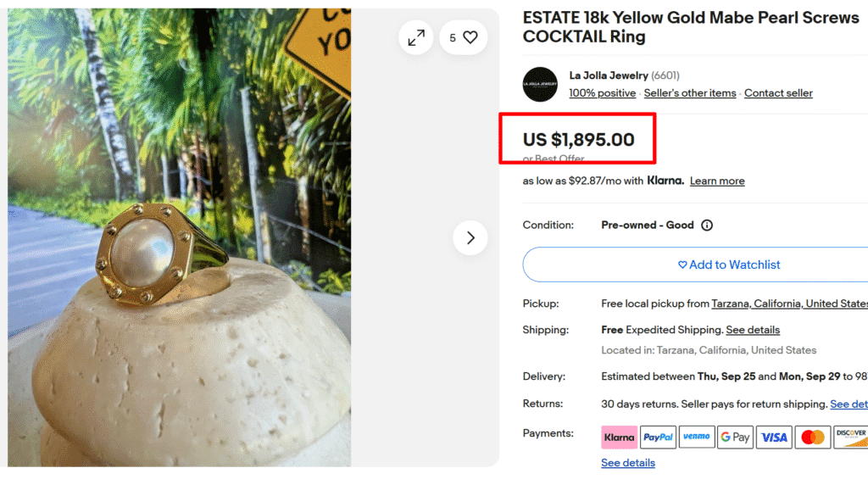Select the Google Pay icon
Image resolution: width=868 pixels, height=479 pixels.
[735, 437]
